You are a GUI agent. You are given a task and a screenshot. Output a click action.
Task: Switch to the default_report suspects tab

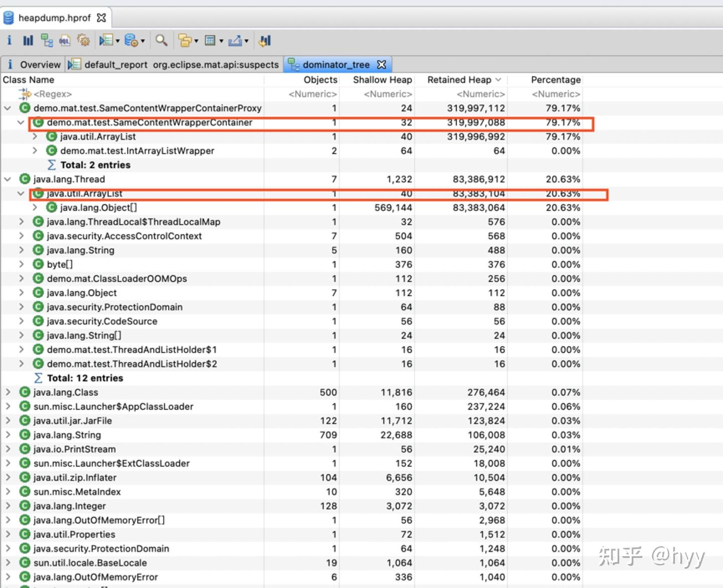[x=174, y=65]
